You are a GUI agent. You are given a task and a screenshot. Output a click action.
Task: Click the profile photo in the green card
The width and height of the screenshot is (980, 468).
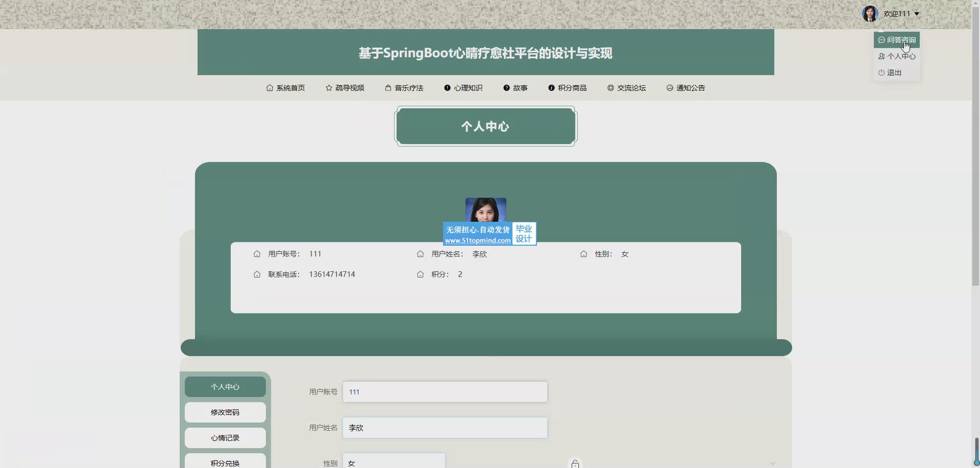click(x=485, y=210)
